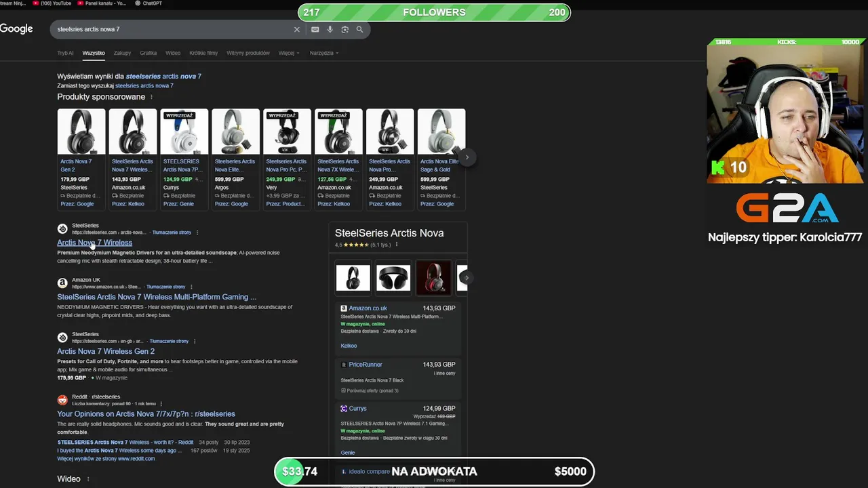Open sponsored Amazon.co.uk 143,93 GBP product thumbnail
Viewport: 868px width, 488px height.
coord(133,131)
